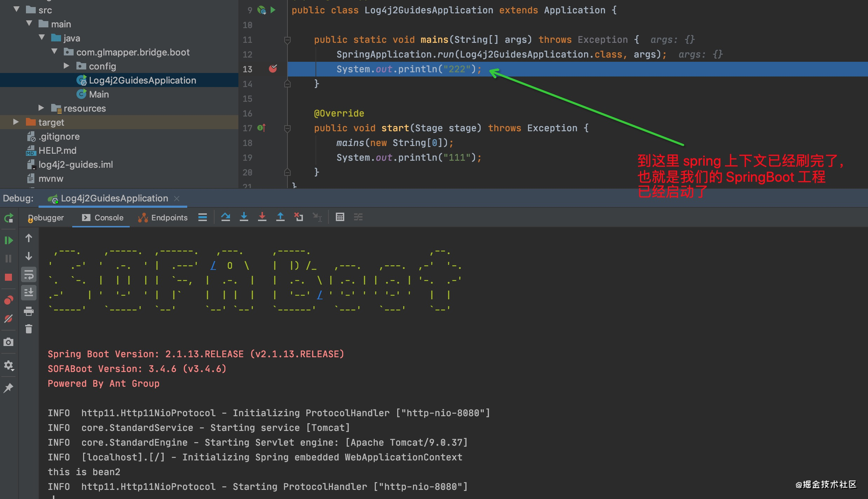Close the Log4j2GuidesApplication debug tab

pyautogui.click(x=177, y=199)
